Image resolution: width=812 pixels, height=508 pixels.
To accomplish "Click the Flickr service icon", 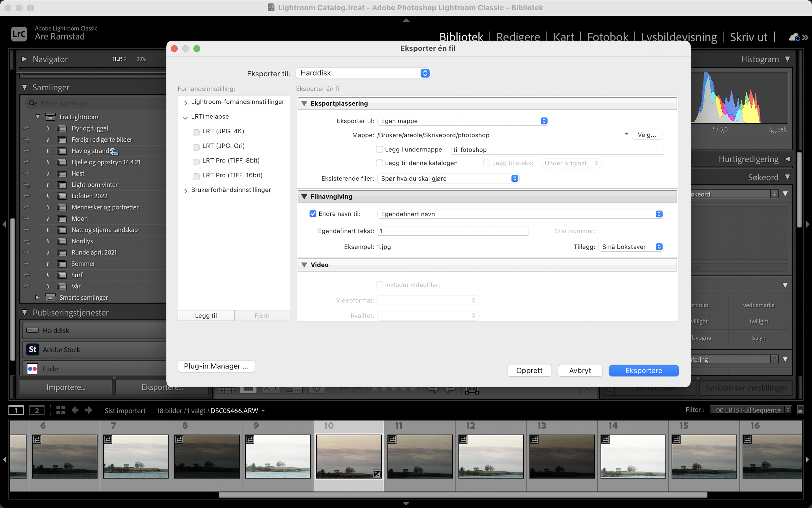I will pos(32,369).
